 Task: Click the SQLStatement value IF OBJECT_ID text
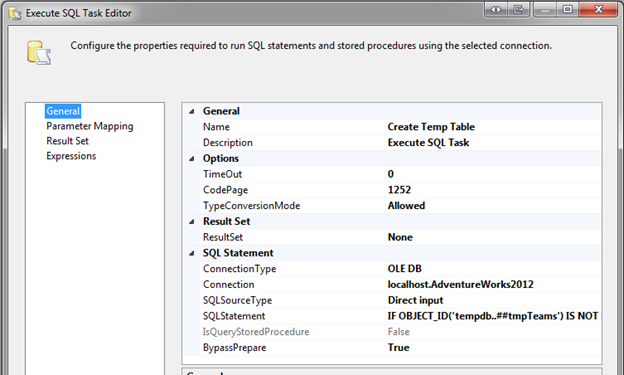tap(493, 316)
